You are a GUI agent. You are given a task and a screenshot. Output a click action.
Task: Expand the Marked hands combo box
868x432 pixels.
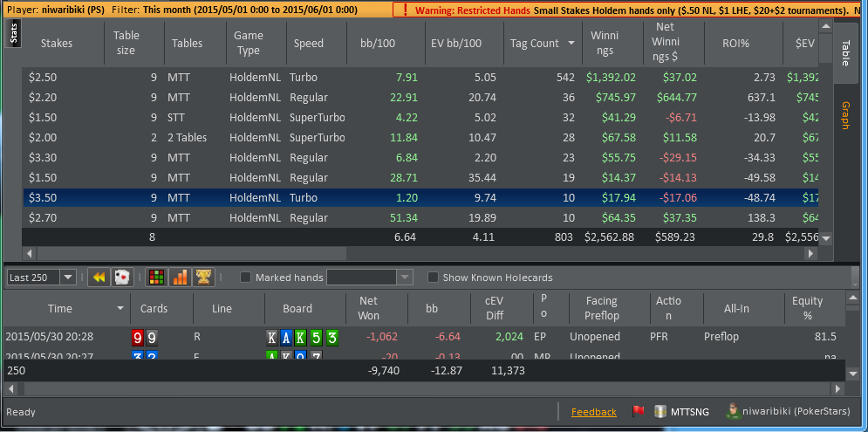(404, 278)
